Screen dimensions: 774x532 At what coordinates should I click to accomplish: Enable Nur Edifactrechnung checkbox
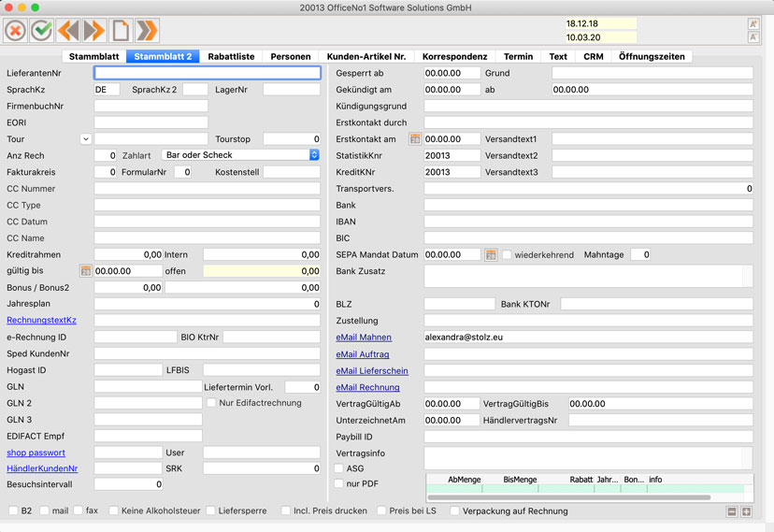pos(211,403)
